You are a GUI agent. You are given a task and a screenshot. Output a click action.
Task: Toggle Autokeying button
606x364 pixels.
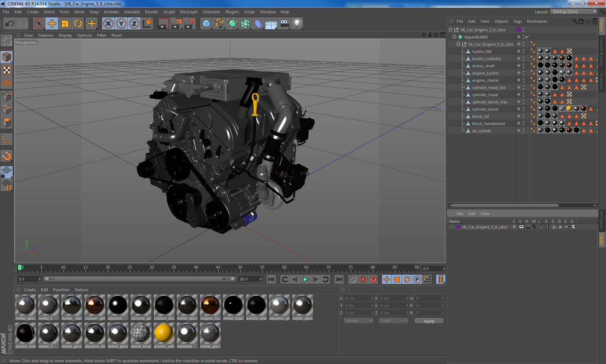click(363, 279)
